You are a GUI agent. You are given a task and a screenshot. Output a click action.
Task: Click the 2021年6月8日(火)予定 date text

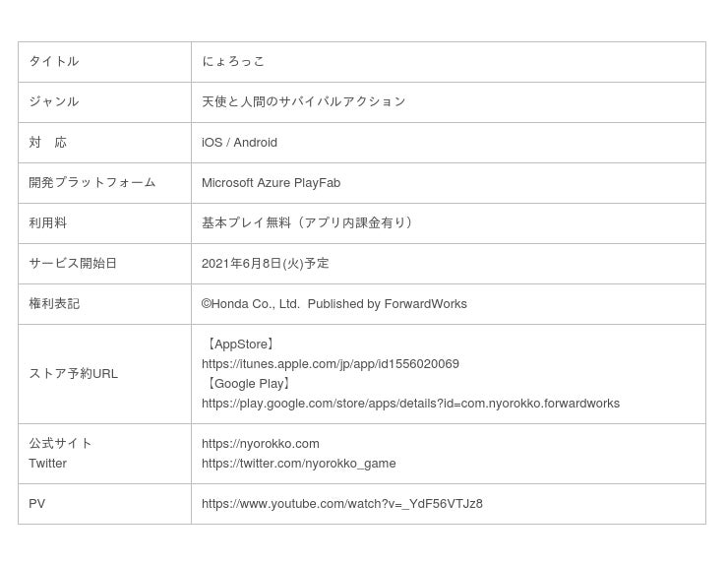pos(265,264)
